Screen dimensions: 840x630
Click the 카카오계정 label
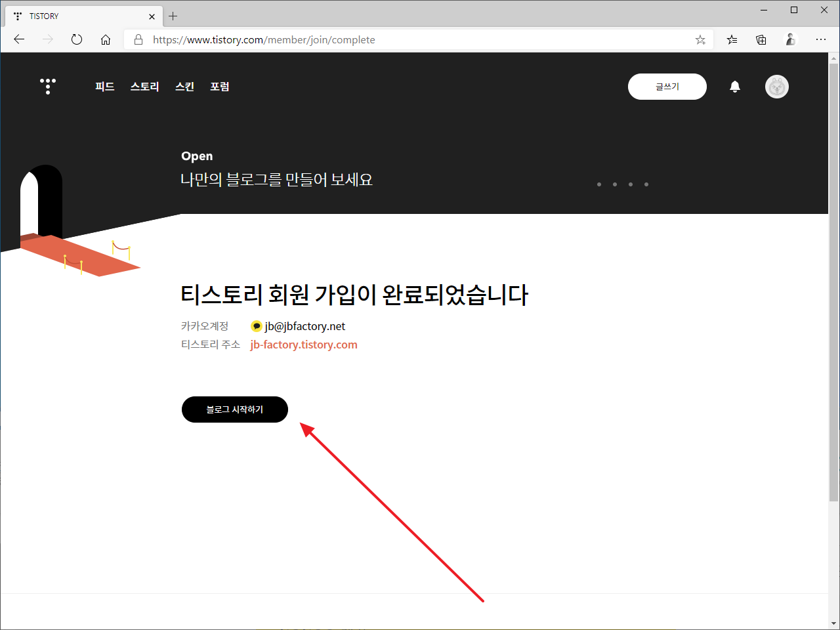pyautogui.click(x=205, y=326)
